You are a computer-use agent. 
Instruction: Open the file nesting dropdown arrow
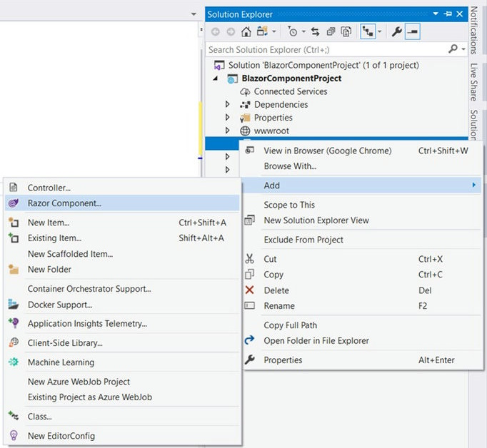click(380, 31)
